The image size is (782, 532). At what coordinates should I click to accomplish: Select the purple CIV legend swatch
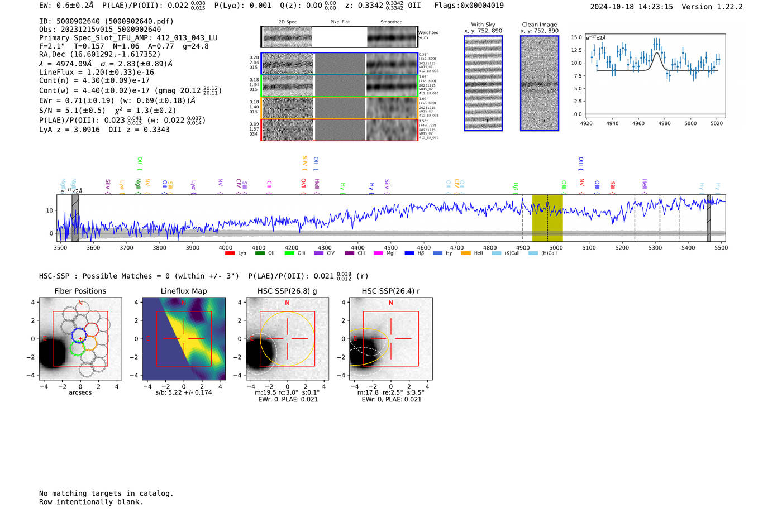(319, 253)
